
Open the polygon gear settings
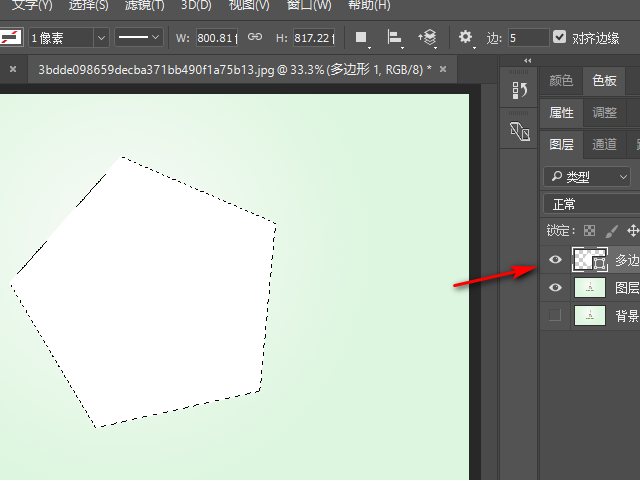tap(466, 38)
